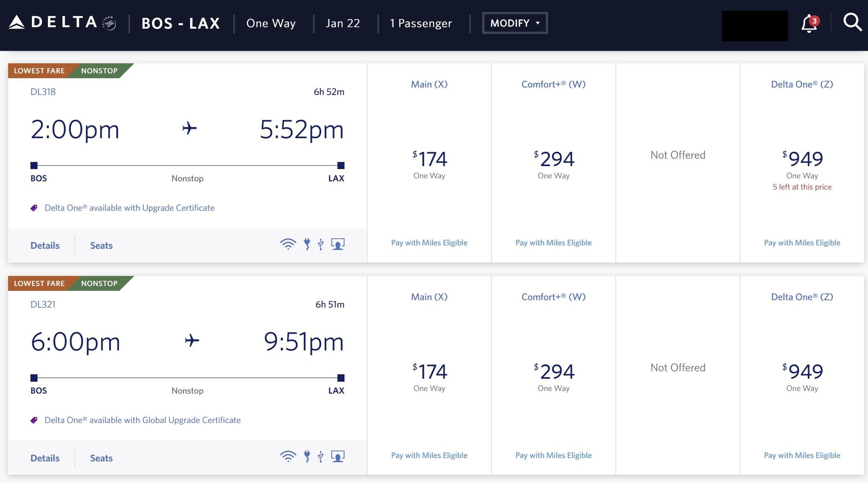Click power outlet icon for DL318

[307, 244]
